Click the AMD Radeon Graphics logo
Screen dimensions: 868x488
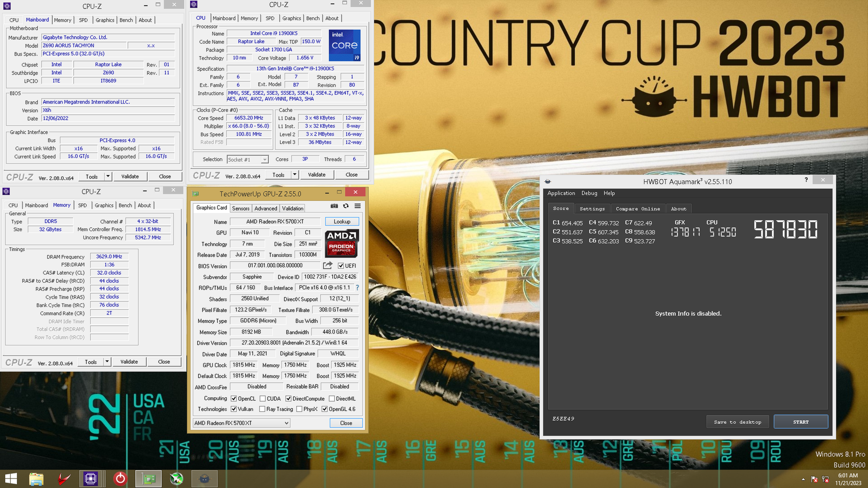point(341,243)
